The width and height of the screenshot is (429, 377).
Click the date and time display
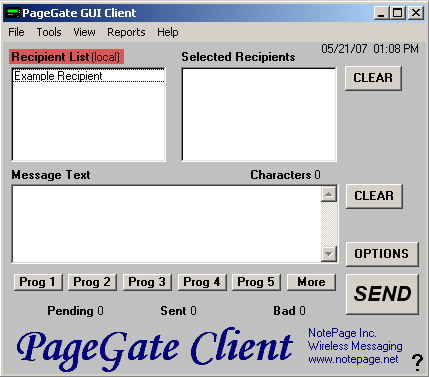(x=370, y=49)
